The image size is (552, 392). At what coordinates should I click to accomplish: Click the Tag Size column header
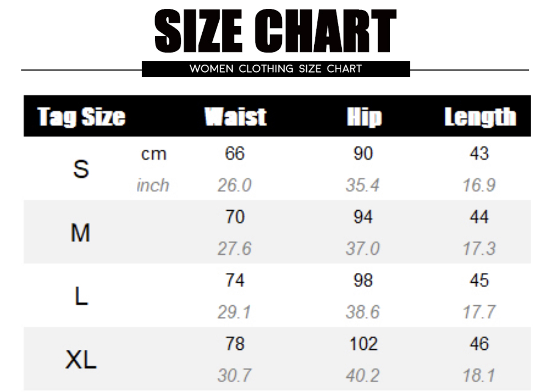(81, 116)
